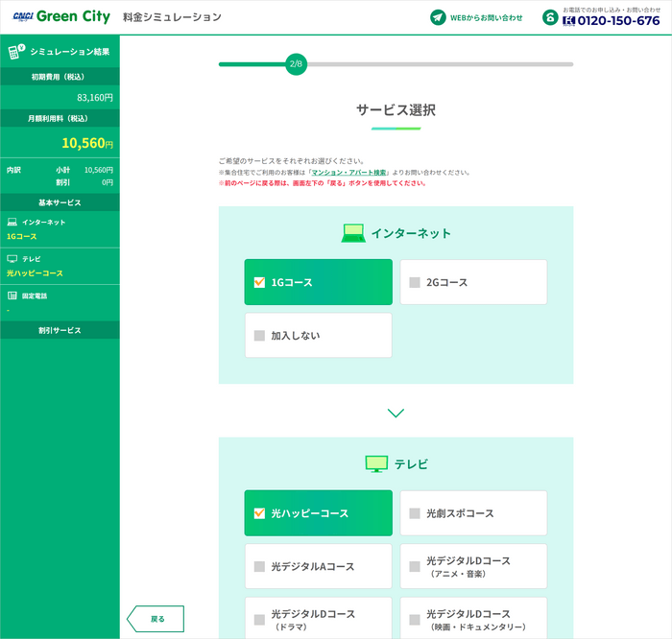
Task: Expand the 基本サービス sidebar header
Action: click(60, 203)
